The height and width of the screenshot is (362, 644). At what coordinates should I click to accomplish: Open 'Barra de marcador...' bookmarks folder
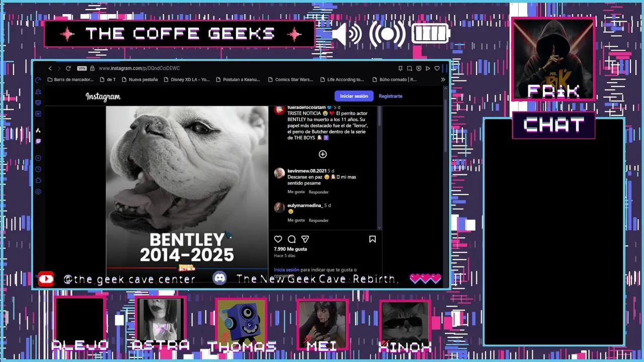pyautogui.click(x=70, y=79)
